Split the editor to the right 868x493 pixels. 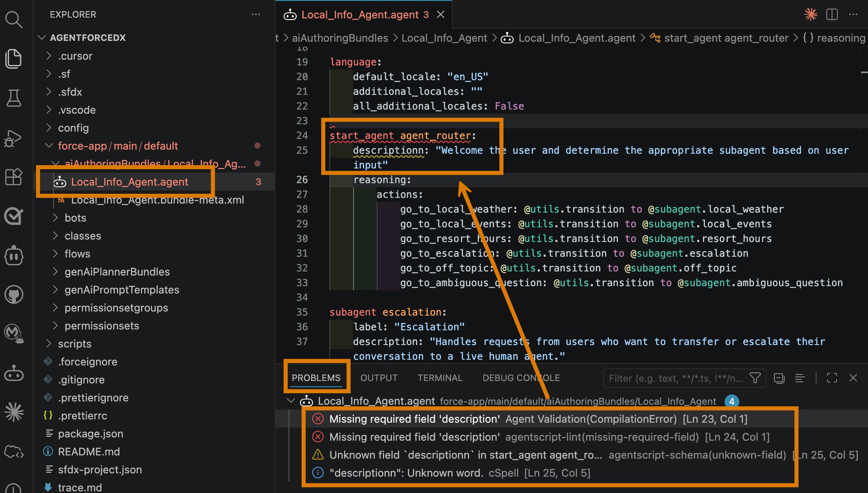click(x=832, y=14)
